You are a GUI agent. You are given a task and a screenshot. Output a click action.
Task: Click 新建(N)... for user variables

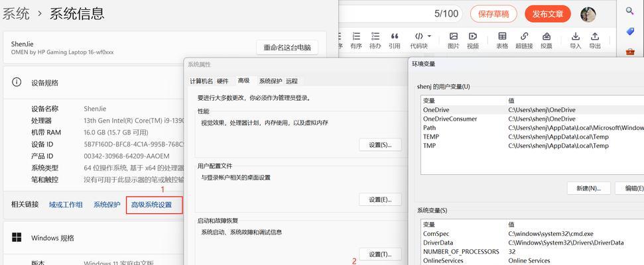pos(588,188)
